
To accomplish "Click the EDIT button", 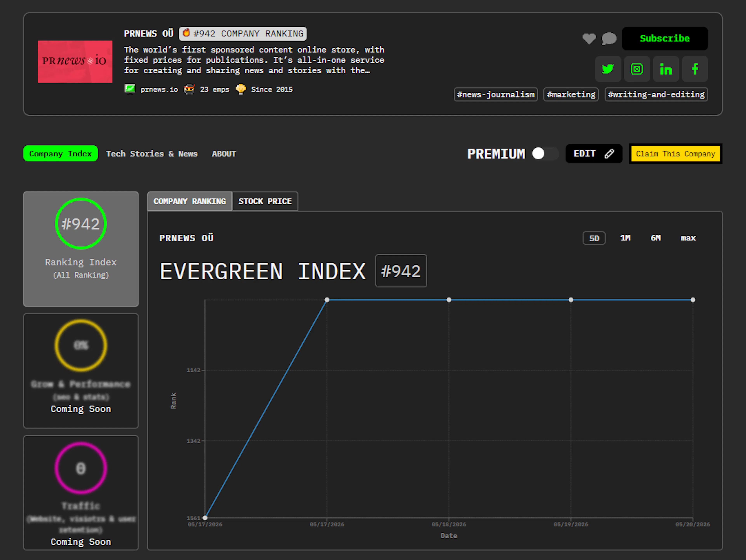I will tap(594, 154).
